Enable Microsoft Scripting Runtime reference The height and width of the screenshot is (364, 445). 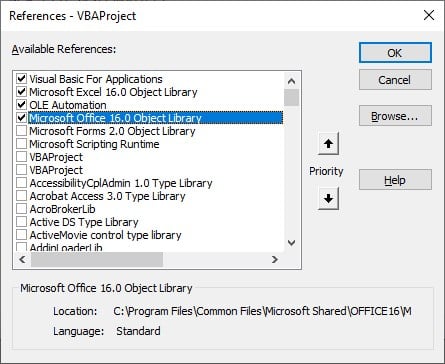point(22,144)
